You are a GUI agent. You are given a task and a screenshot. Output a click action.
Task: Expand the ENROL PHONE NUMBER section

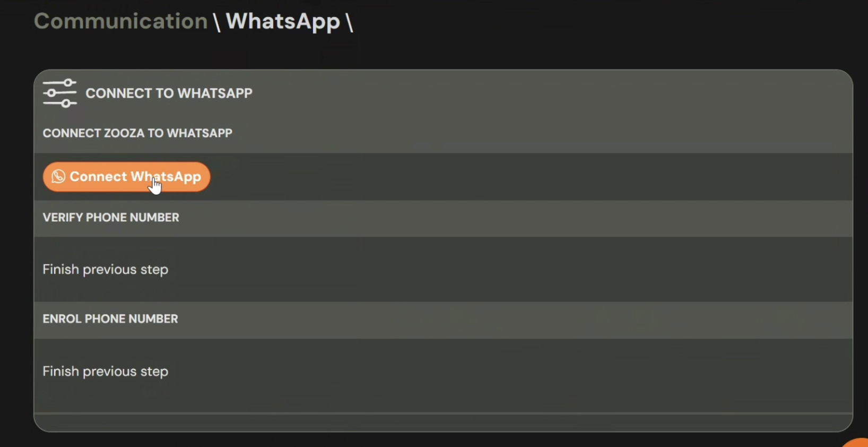point(110,319)
